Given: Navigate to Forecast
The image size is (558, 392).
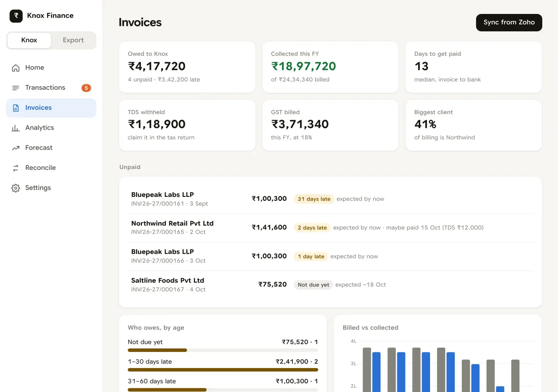Looking at the screenshot, I should point(51,148).
